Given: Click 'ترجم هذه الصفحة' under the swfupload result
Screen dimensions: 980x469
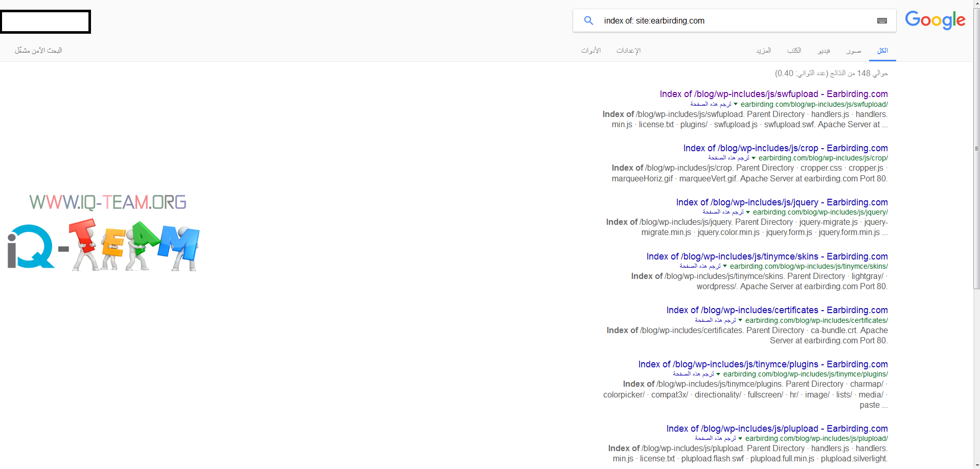Looking at the screenshot, I should pyautogui.click(x=711, y=104).
